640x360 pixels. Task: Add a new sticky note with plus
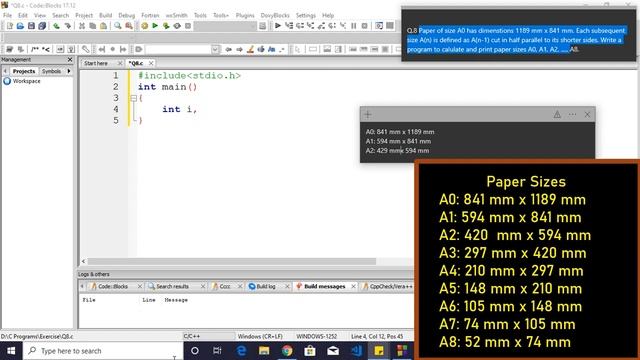click(368, 115)
